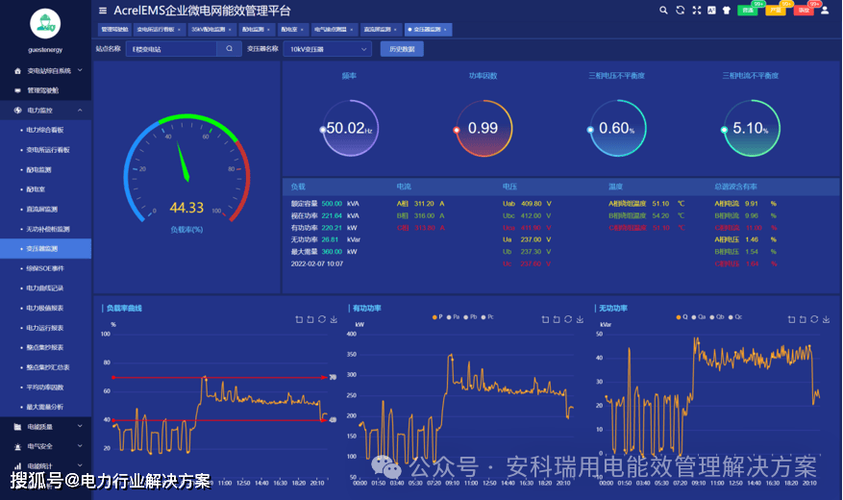Viewport: 843px width, 500px height.
Task: Download 负载率曲线 chart as image
Action: click(x=333, y=319)
